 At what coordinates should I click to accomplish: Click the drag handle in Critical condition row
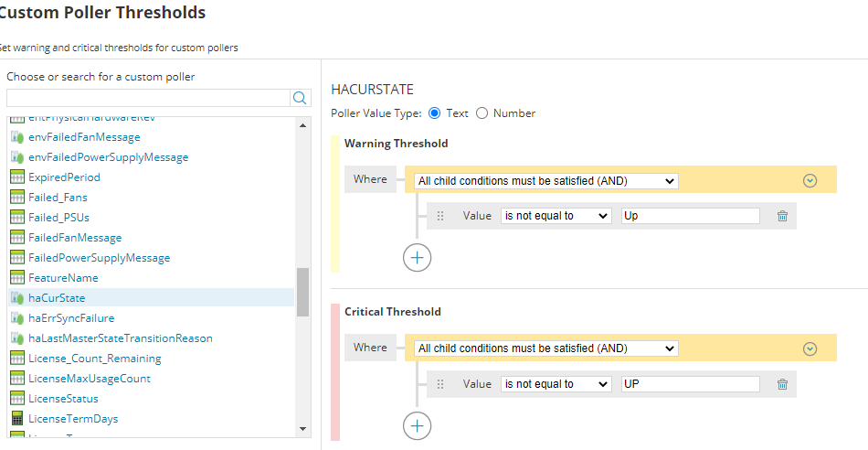[440, 384]
